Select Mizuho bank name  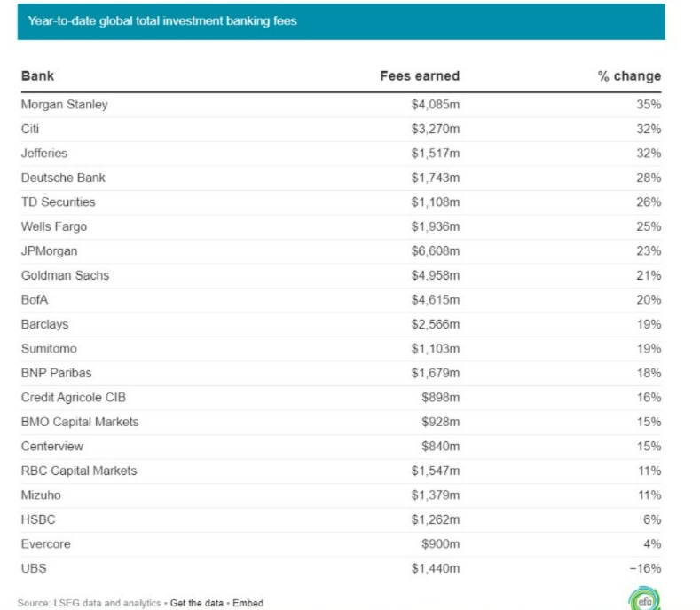click(41, 495)
